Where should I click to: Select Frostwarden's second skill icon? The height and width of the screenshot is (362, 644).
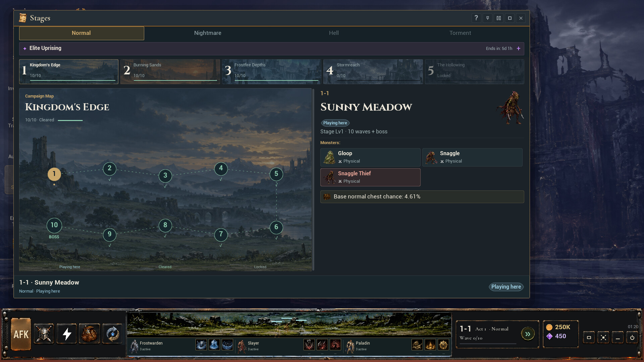point(214,345)
